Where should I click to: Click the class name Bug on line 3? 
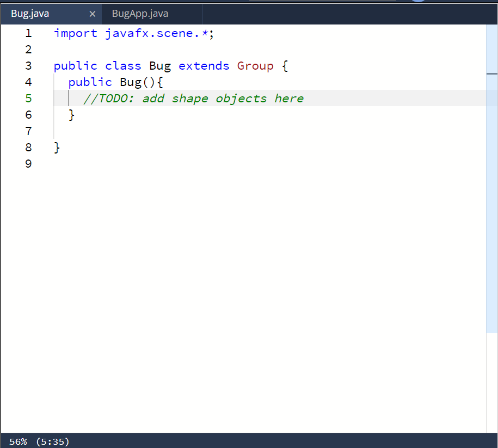[159, 66]
